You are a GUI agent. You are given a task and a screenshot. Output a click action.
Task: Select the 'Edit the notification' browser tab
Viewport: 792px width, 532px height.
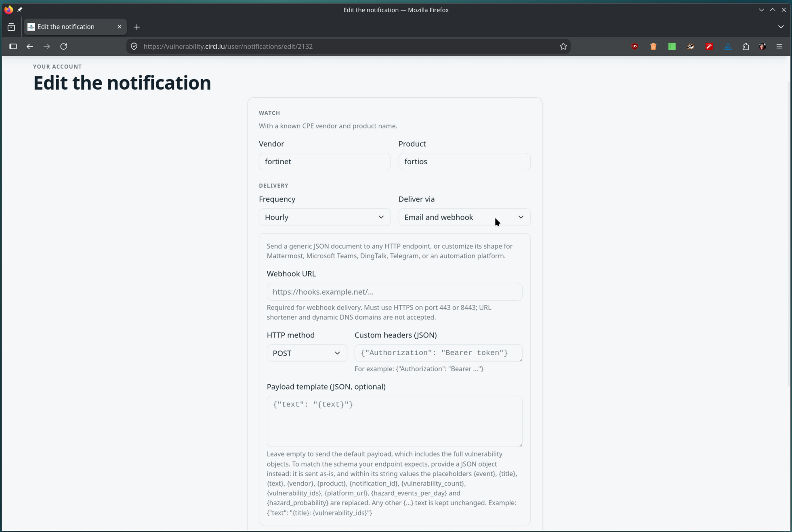pos(75,27)
